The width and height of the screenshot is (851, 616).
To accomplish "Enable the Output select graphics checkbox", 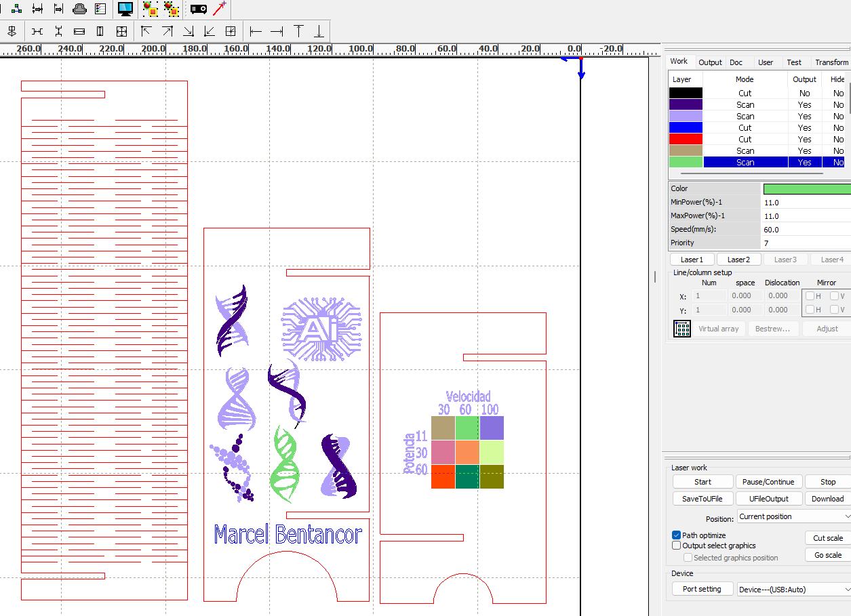I will pyautogui.click(x=676, y=546).
